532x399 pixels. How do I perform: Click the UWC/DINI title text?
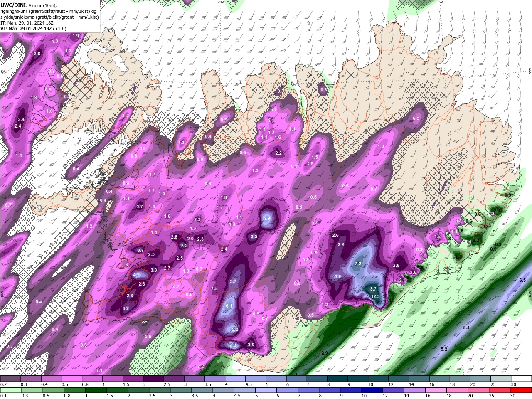(12, 5)
